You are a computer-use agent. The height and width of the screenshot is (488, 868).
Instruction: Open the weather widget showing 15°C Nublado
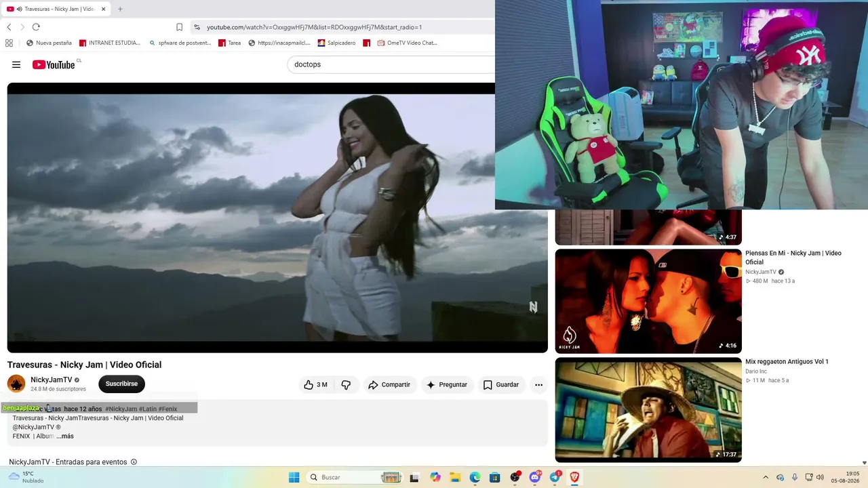(26, 477)
